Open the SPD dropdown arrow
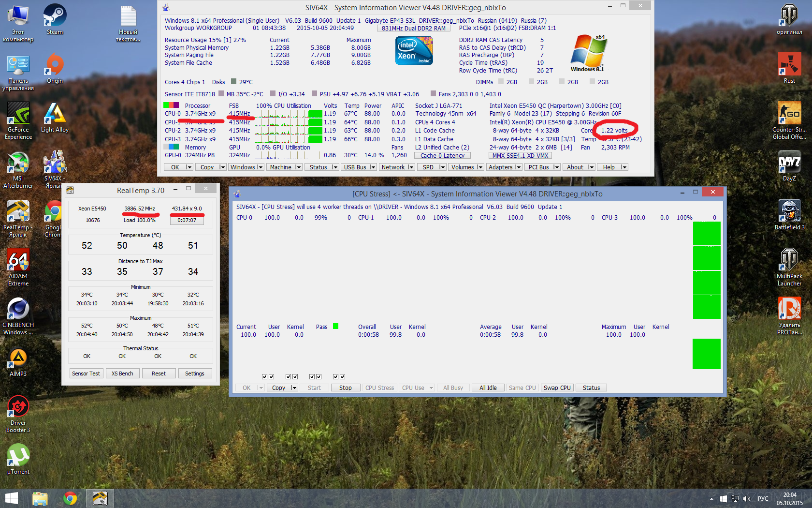This screenshot has height=508, width=812. click(442, 167)
